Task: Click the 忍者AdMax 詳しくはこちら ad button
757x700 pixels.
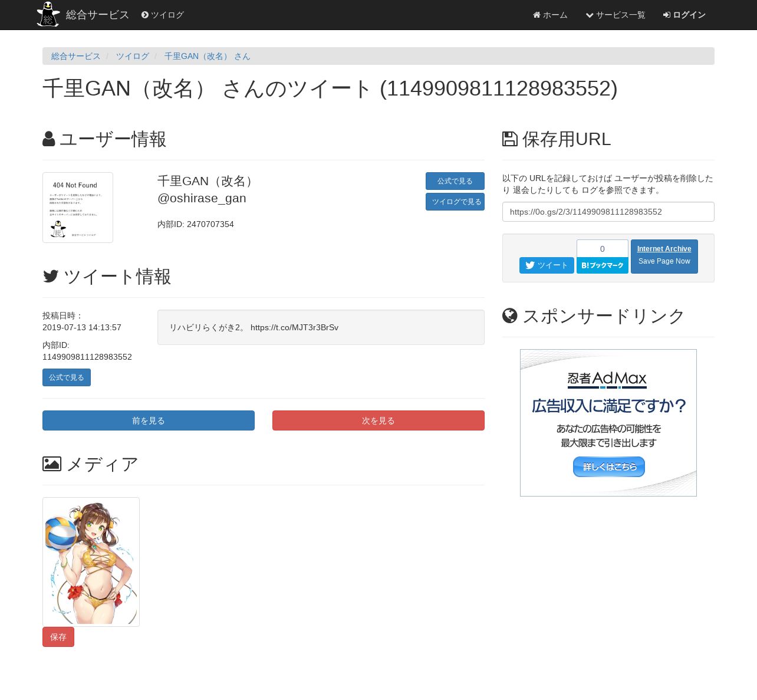Action: click(609, 466)
